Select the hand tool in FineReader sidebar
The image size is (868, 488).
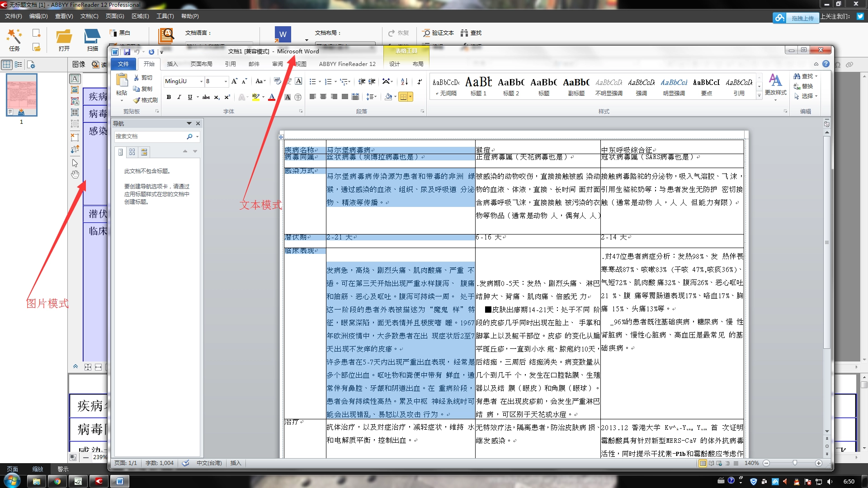click(75, 174)
